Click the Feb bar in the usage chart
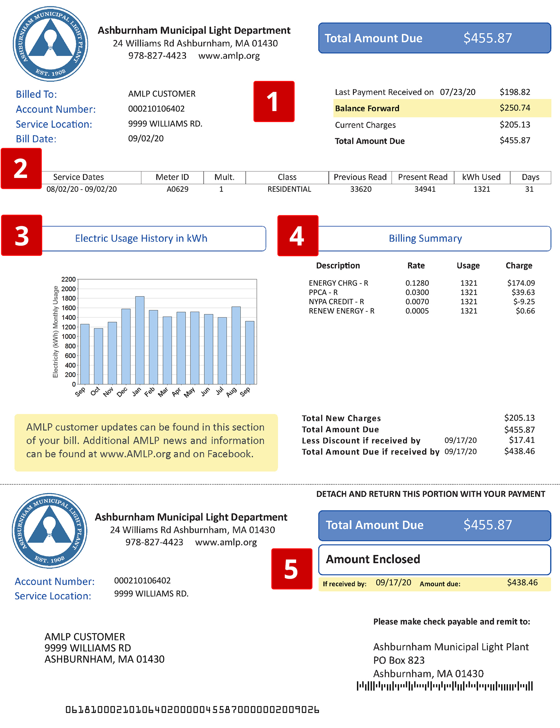This screenshot has width=560, height=728. (153, 347)
